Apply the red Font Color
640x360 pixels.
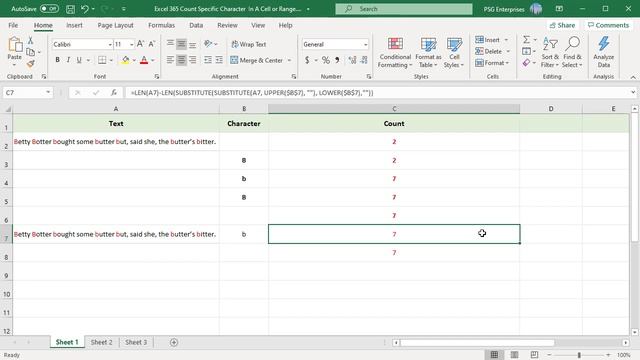144,60
